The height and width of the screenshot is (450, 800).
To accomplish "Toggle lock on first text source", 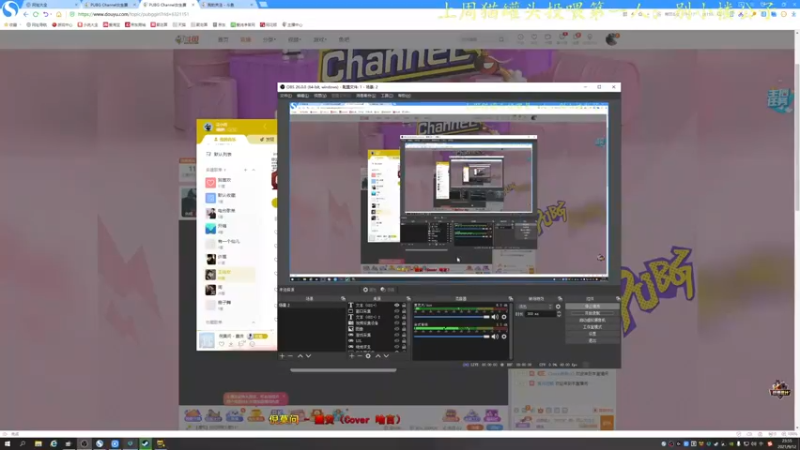I will coord(404,305).
